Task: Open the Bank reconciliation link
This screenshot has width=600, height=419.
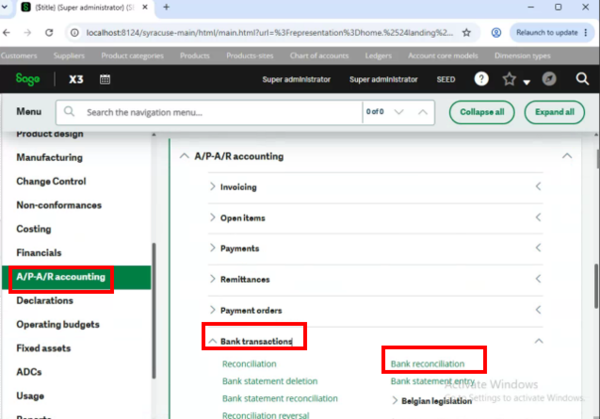Action: [427, 364]
